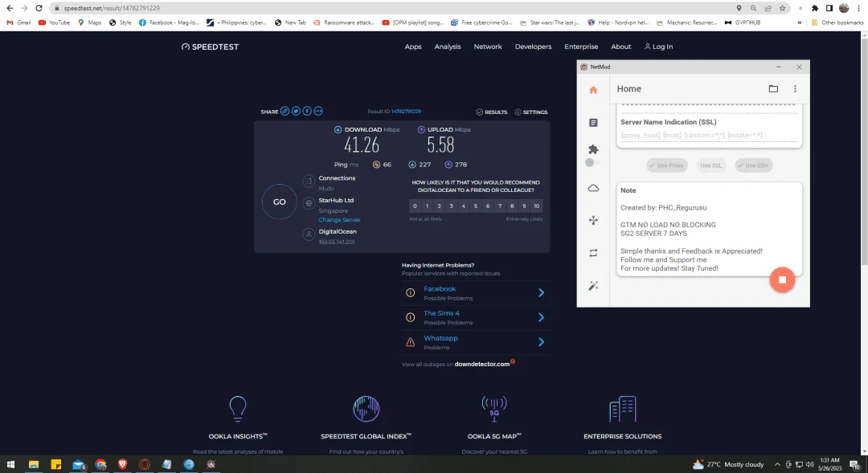Toggle the Use SSL chip in NetMod
868x473 pixels.
click(710, 165)
